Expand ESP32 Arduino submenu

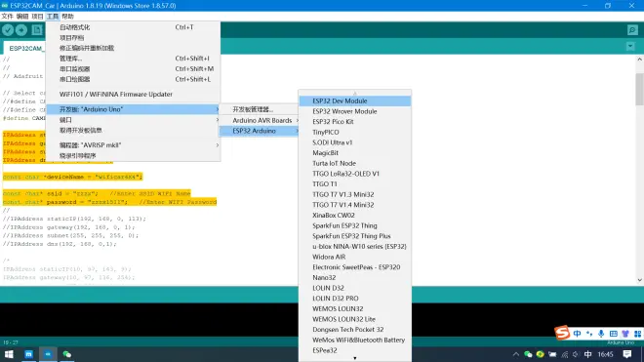(259, 131)
